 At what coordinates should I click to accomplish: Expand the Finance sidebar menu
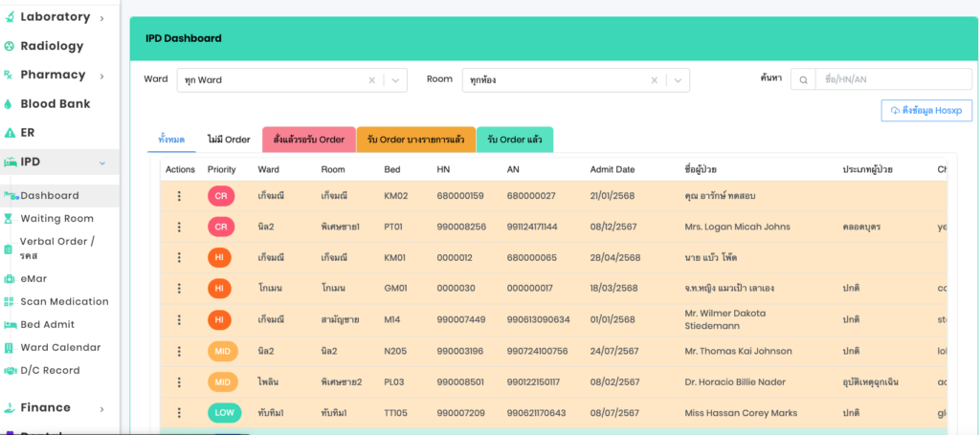pyautogui.click(x=102, y=408)
